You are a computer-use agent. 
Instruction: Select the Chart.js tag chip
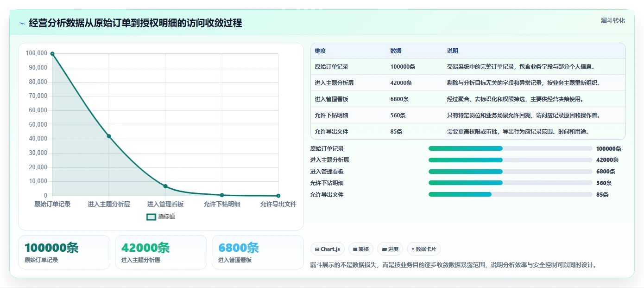point(328,249)
